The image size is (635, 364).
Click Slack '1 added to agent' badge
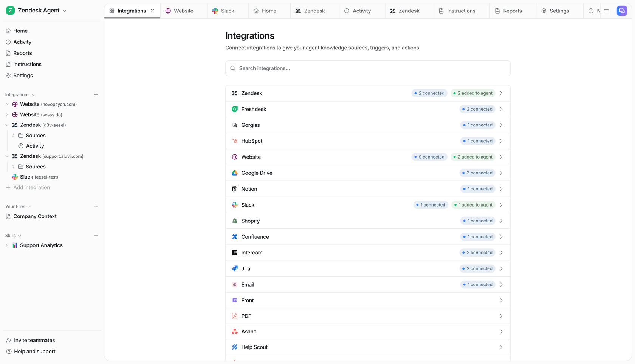473,205
